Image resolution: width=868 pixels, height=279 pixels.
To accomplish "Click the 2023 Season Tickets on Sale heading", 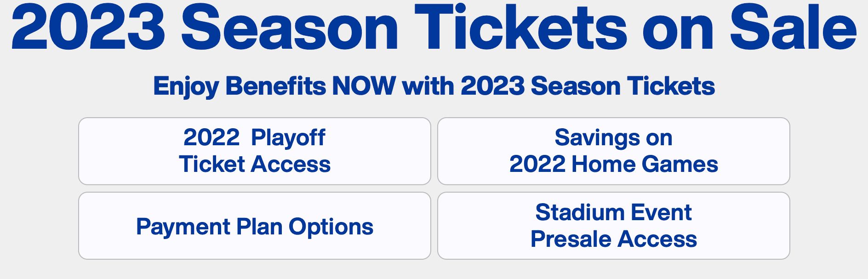I will tap(434, 28).
